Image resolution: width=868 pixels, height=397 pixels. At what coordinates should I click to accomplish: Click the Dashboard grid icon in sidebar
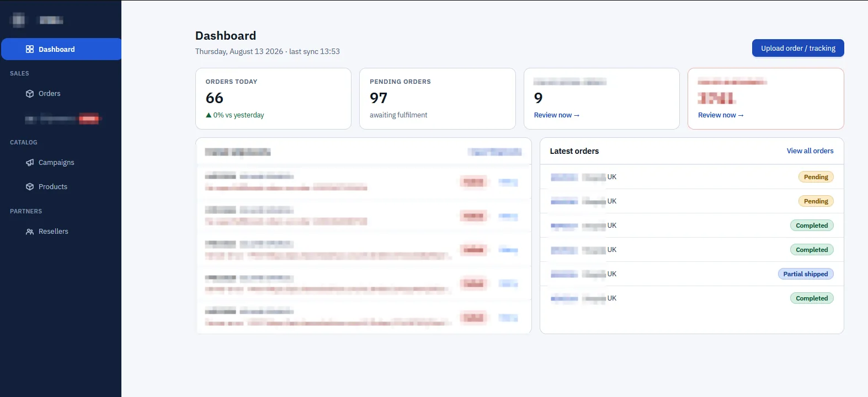[x=30, y=49]
